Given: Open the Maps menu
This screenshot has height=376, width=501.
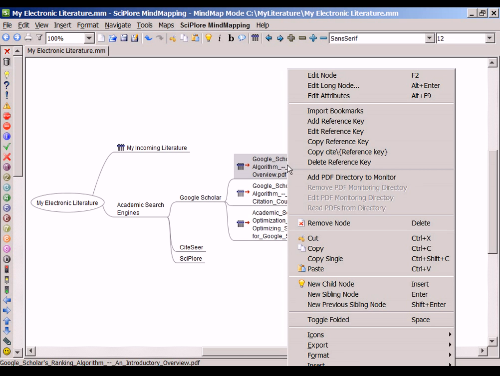Looking at the screenshot, I should [x=166, y=25].
